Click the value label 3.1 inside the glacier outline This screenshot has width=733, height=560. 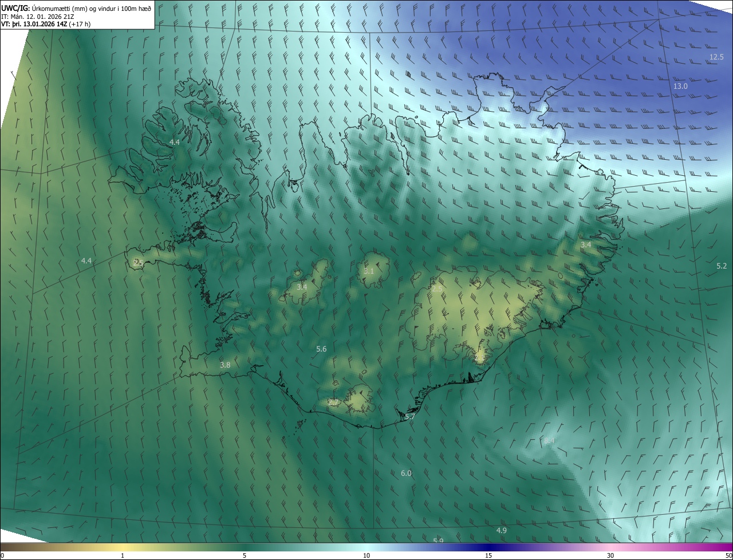(369, 271)
